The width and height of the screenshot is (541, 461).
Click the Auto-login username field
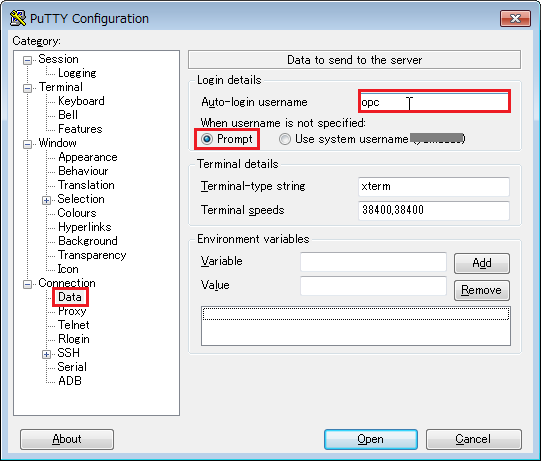pyautogui.click(x=434, y=102)
